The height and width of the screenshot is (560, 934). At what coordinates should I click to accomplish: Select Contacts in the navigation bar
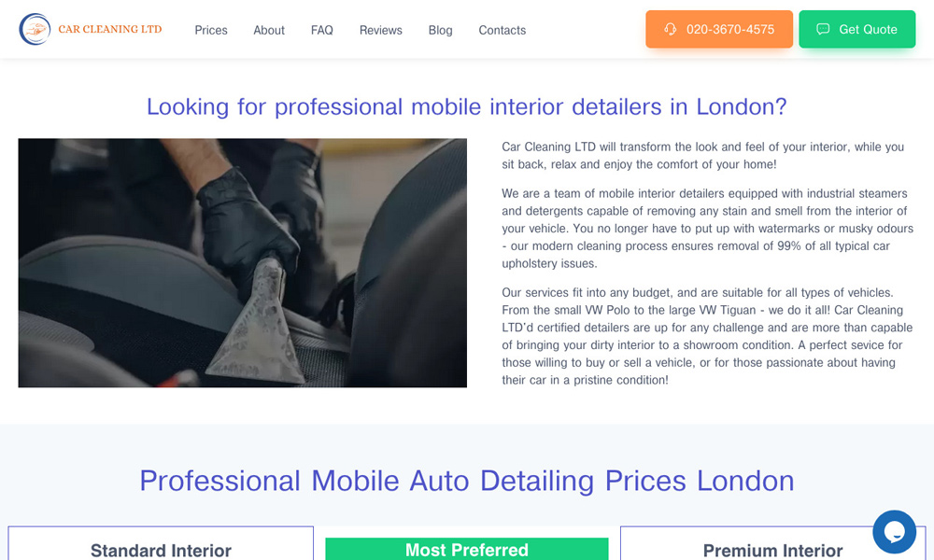coord(502,31)
